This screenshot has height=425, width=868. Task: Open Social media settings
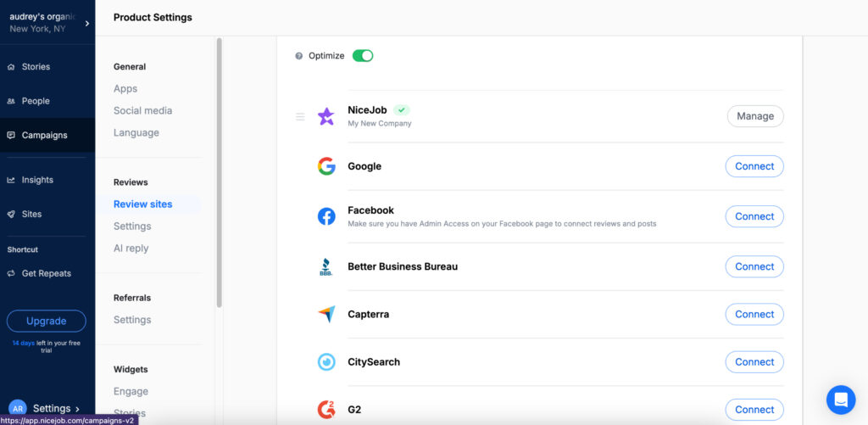pos(142,111)
